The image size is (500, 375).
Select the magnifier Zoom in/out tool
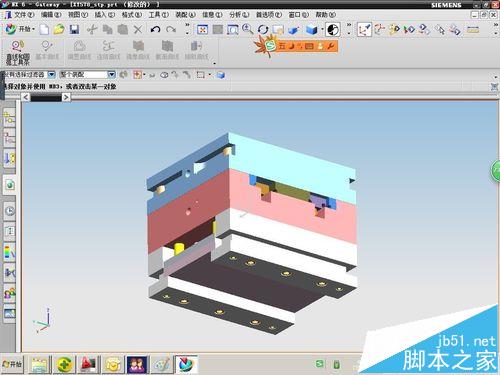click(247, 29)
